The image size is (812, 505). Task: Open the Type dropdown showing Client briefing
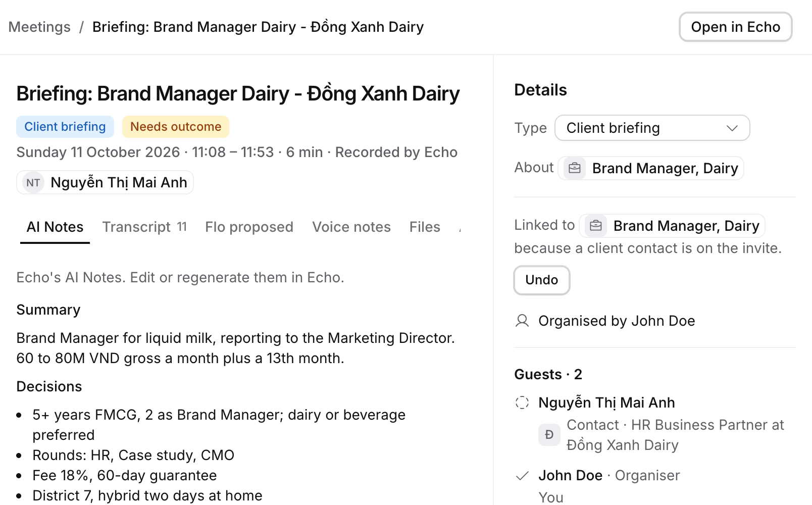652,128
